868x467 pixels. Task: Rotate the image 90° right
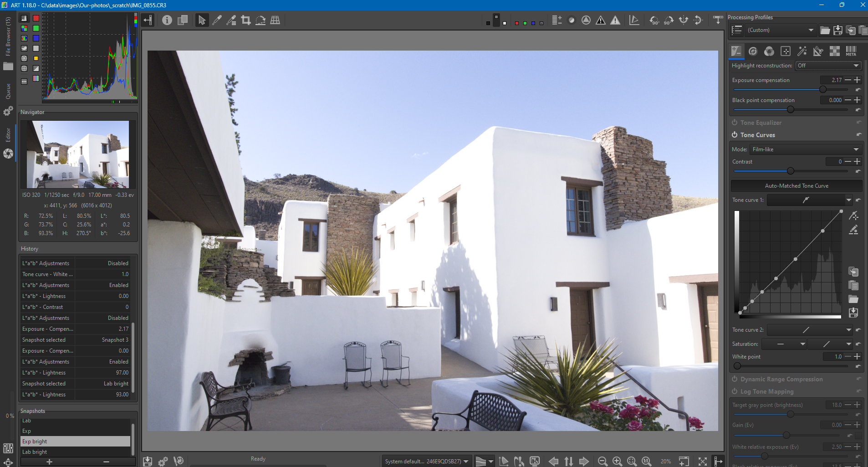pos(669,20)
